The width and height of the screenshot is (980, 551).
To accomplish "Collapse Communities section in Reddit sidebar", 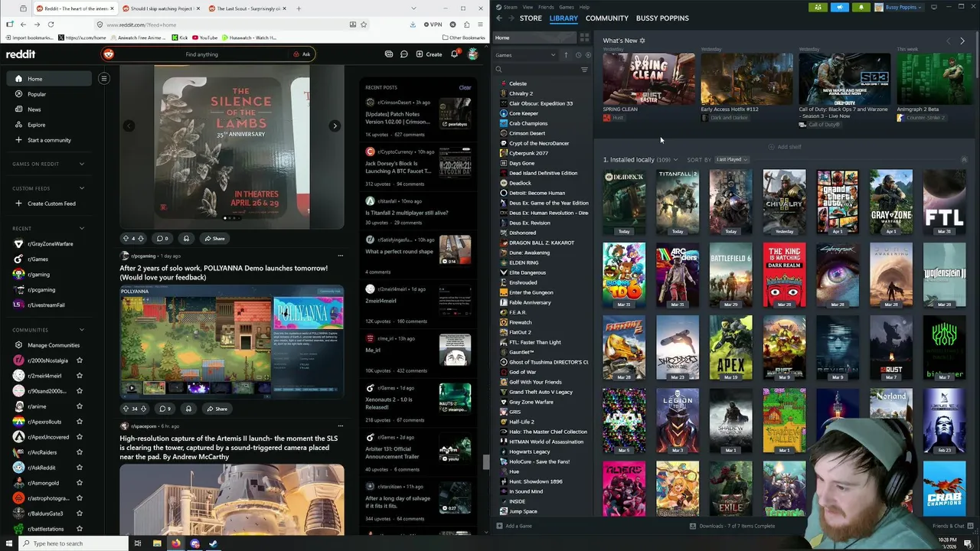I will pos(82,330).
